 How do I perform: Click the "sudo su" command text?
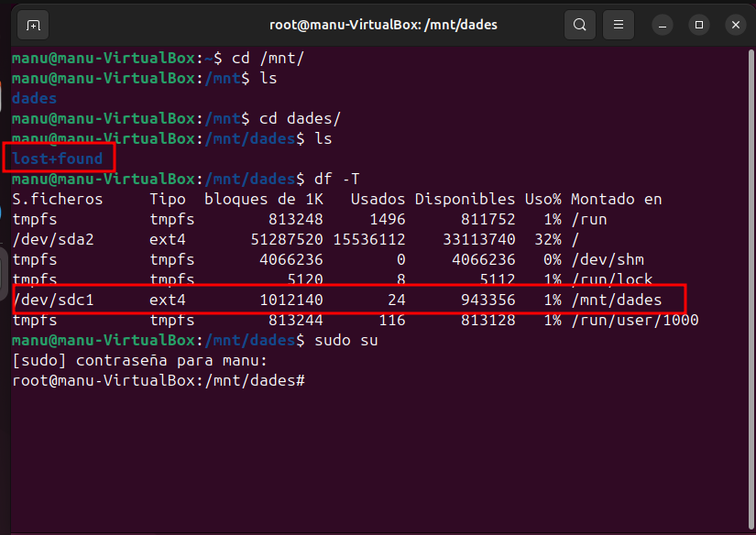(345, 340)
